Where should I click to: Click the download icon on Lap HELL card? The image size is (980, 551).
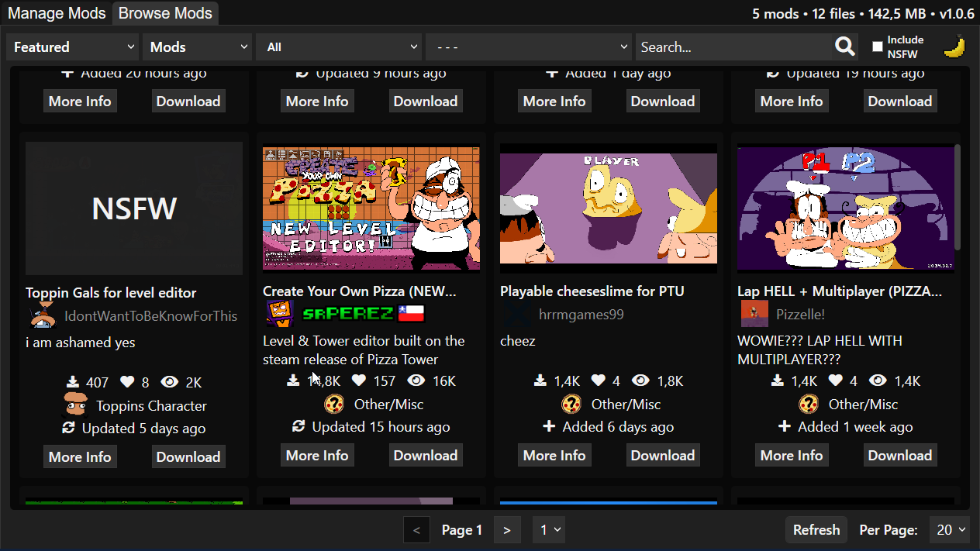click(778, 381)
